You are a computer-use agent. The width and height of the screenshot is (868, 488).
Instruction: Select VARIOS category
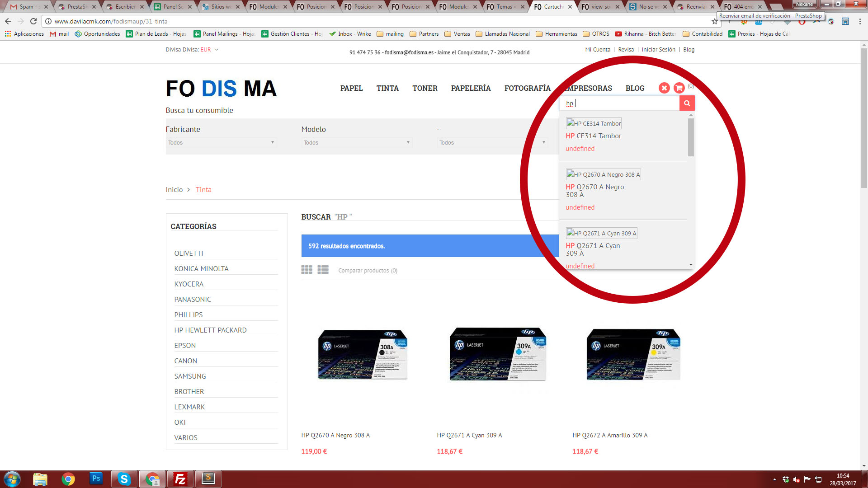pos(186,438)
